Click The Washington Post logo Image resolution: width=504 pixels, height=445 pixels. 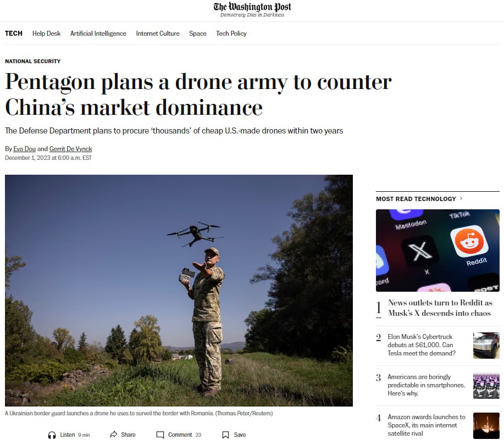click(252, 9)
